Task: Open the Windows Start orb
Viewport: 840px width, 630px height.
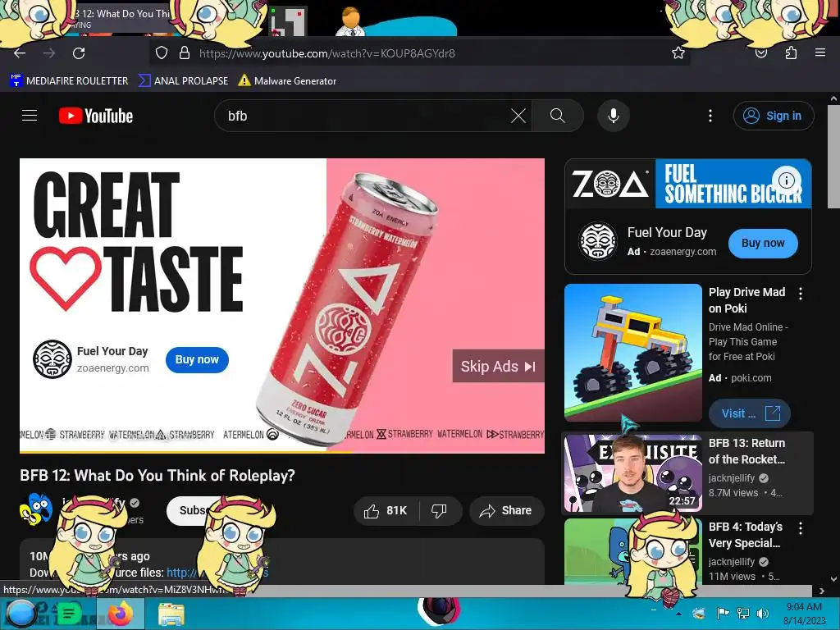Action: click(21, 614)
